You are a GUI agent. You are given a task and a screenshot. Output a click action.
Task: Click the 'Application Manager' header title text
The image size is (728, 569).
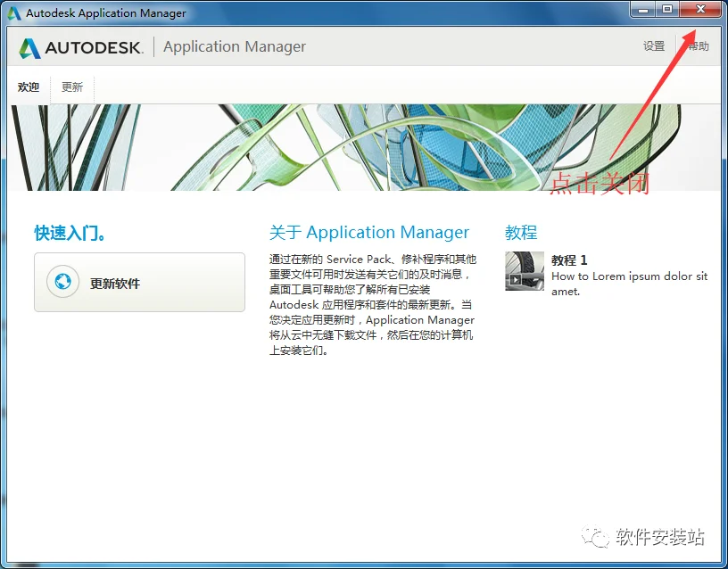[235, 47]
